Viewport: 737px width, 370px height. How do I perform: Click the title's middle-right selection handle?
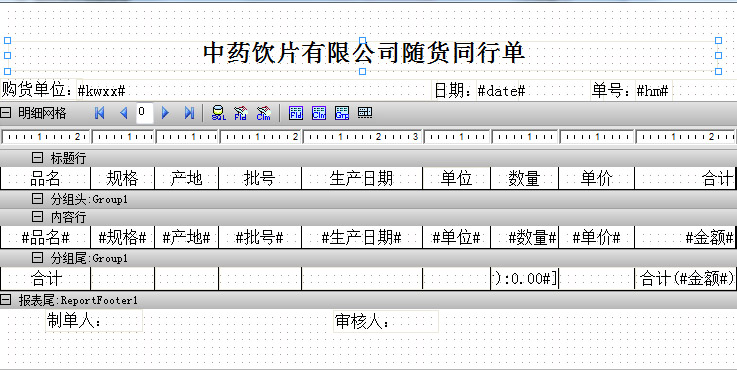(x=718, y=55)
